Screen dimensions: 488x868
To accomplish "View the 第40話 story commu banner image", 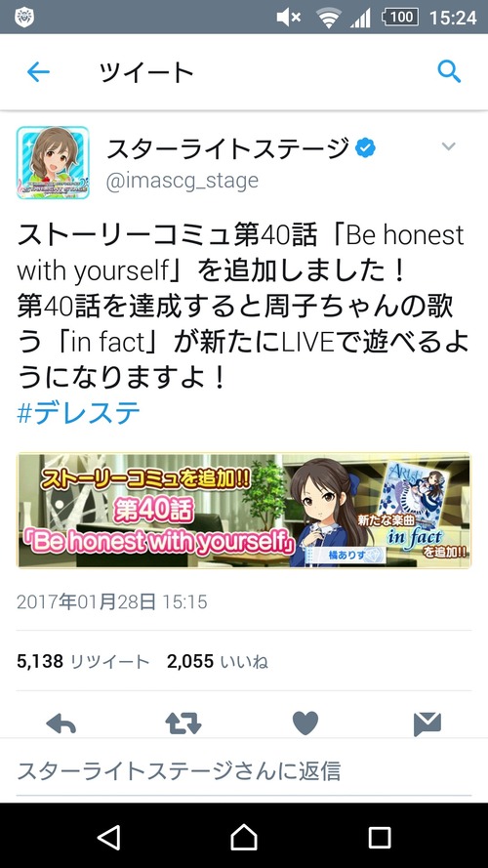I will (x=244, y=511).
